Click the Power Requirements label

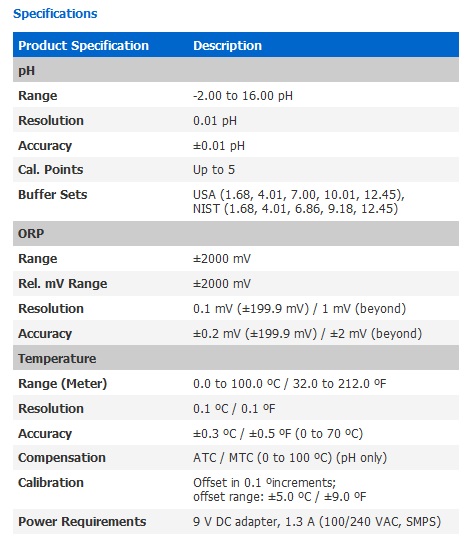82,522
